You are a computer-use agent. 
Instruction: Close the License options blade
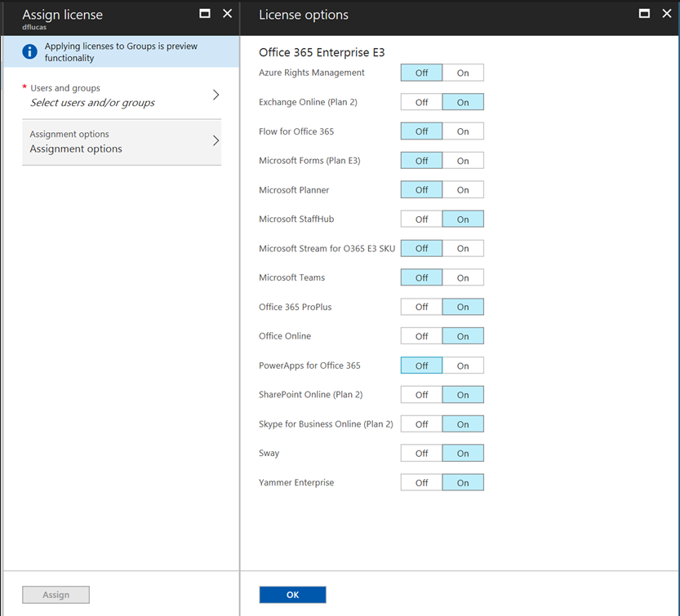(x=667, y=13)
